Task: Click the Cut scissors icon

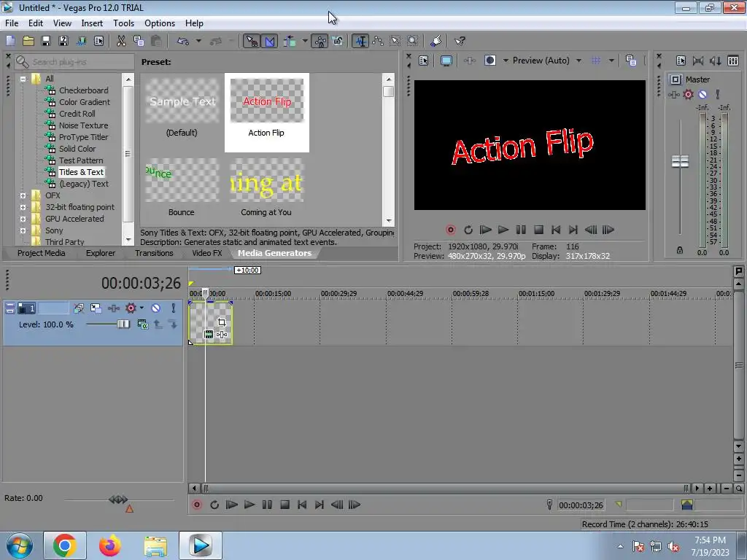Action: click(x=122, y=42)
